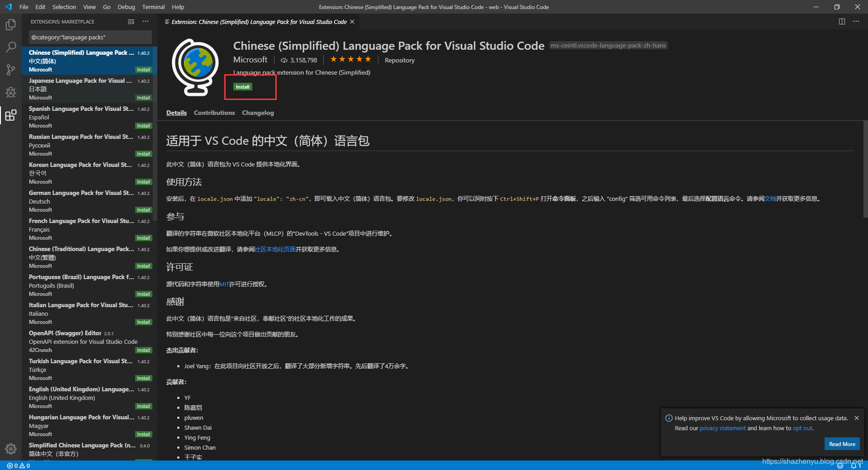Open the Extensions view More Actions menu

click(x=146, y=21)
